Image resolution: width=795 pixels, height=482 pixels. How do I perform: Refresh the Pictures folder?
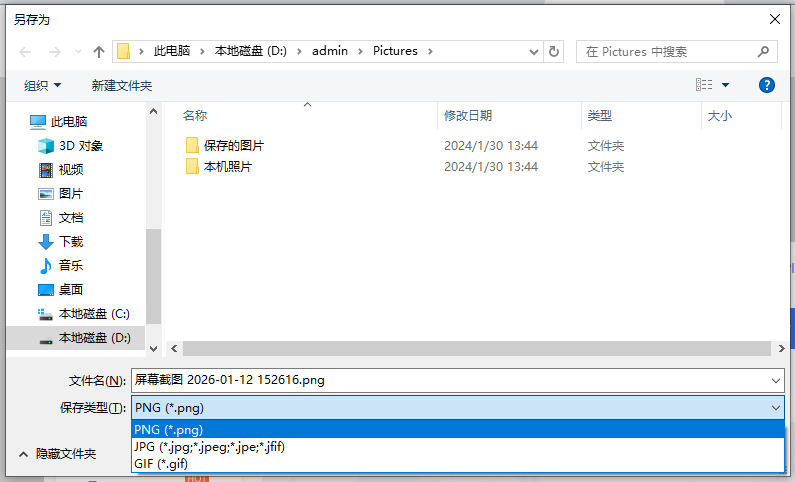point(554,52)
